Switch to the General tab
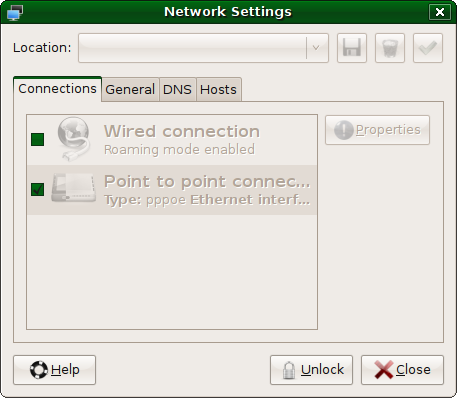Image resolution: width=457 pixels, height=398 pixels. coord(130,89)
